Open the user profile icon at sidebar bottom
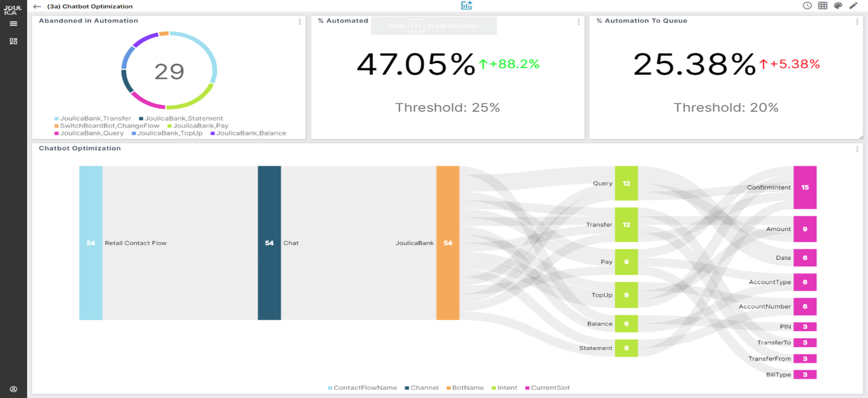Screen dimensions: 868x398 point(13,389)
